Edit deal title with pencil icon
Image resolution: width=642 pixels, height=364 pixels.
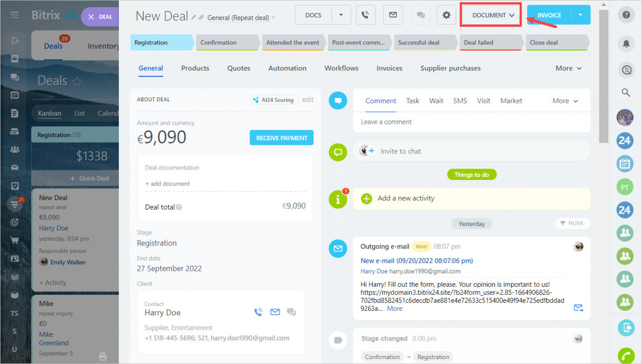click(x=194, y=17)
